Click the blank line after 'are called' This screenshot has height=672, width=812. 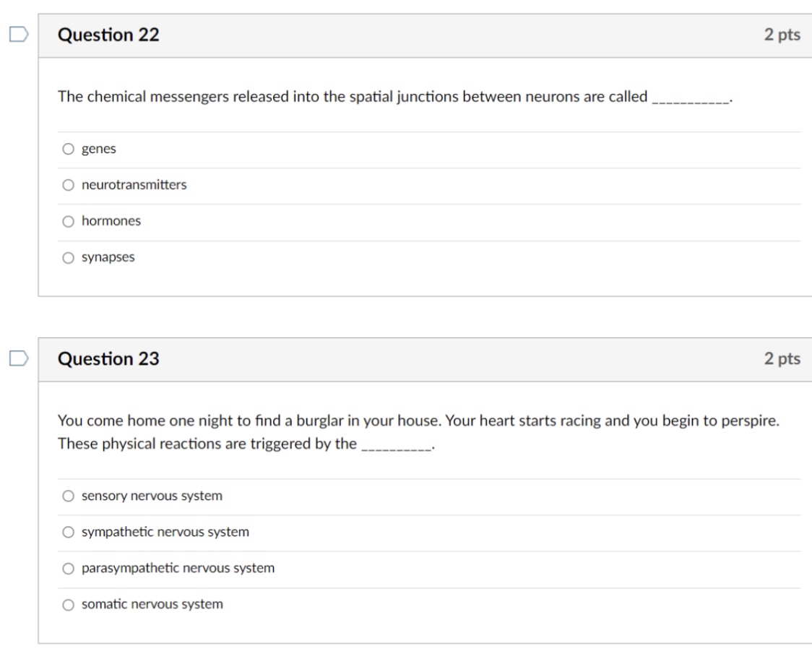click(x=691, y=99)
